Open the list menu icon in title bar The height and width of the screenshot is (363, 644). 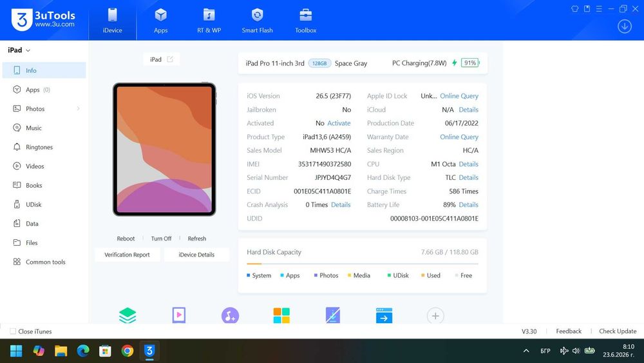pos(599,8)
